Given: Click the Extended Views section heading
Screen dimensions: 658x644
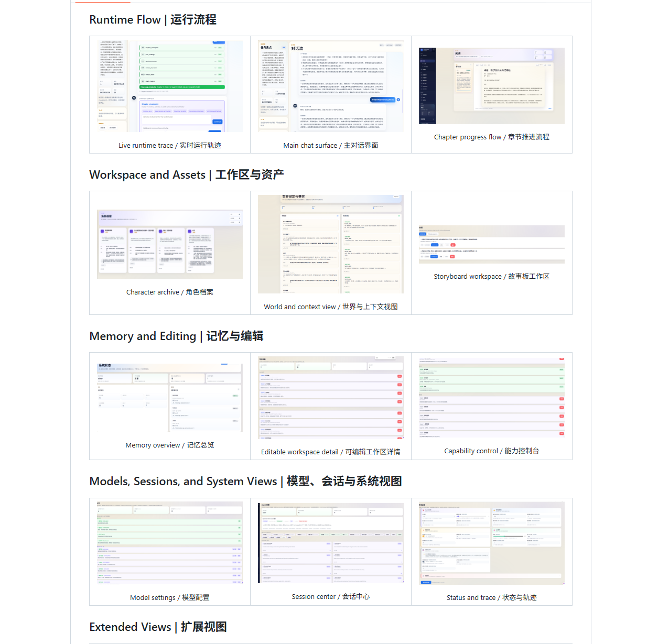Looking at the screenshot, I should tap(158, 627).
